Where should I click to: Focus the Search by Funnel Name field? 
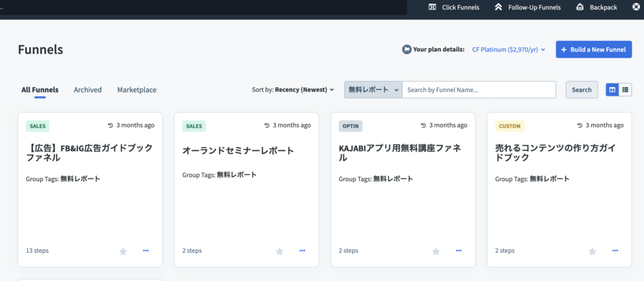[x=479, y=89]
